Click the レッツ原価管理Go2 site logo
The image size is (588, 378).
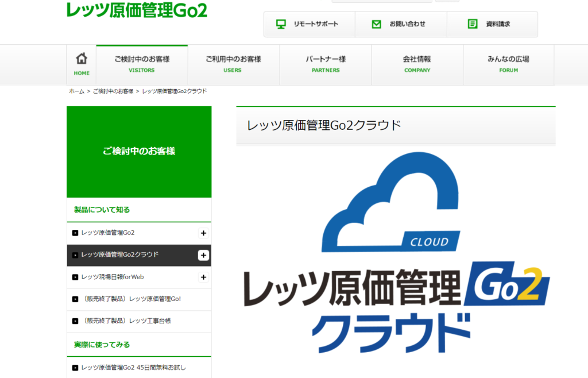click(x=137, y=10)
